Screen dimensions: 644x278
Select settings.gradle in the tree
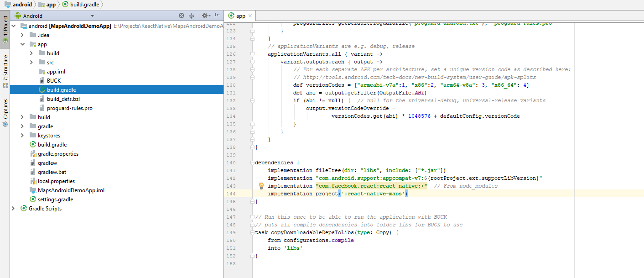pos(55,199)
